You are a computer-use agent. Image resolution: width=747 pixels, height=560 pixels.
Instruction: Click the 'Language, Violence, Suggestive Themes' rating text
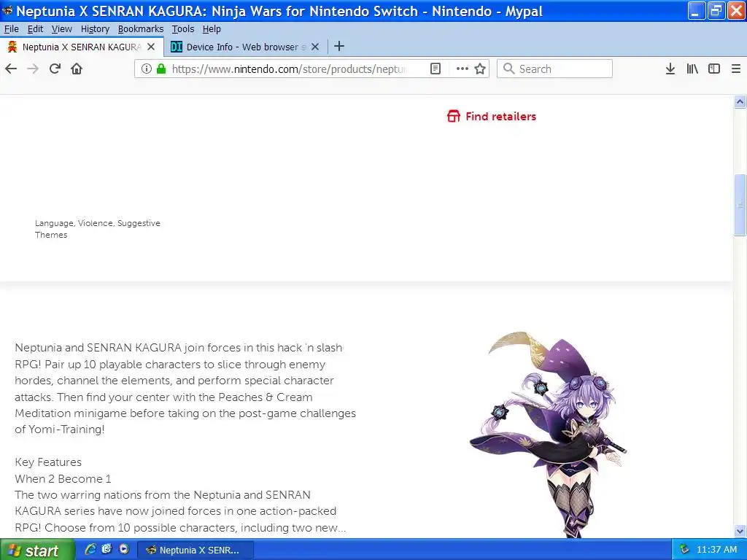(97, 229)
